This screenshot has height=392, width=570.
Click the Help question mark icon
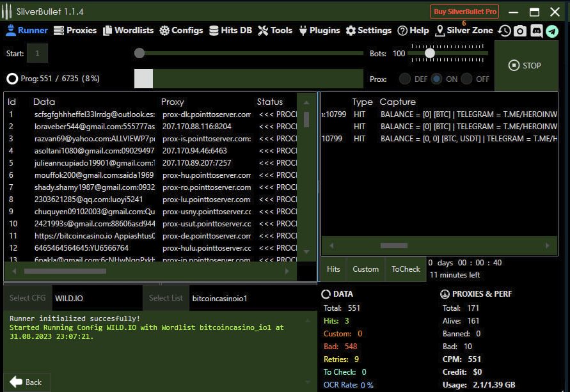click(402, 31)
